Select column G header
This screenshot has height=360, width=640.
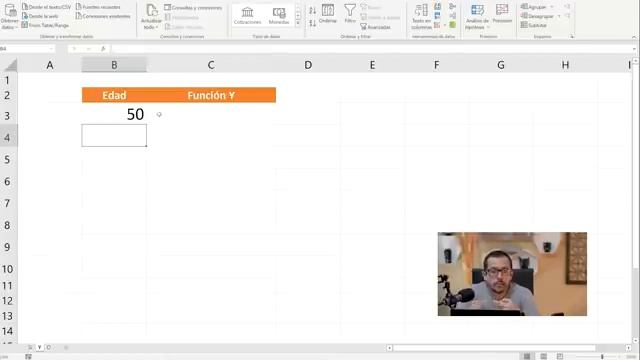tap(501, 65)
